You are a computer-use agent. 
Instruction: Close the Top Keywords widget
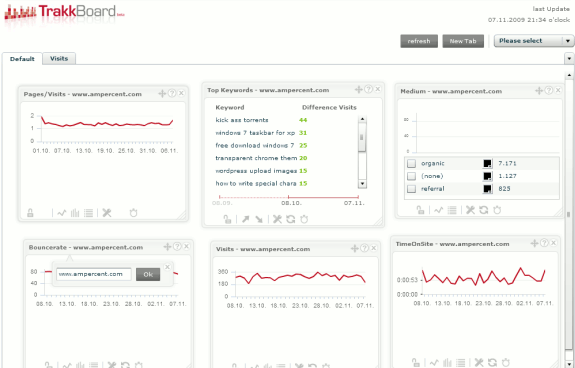378,89
